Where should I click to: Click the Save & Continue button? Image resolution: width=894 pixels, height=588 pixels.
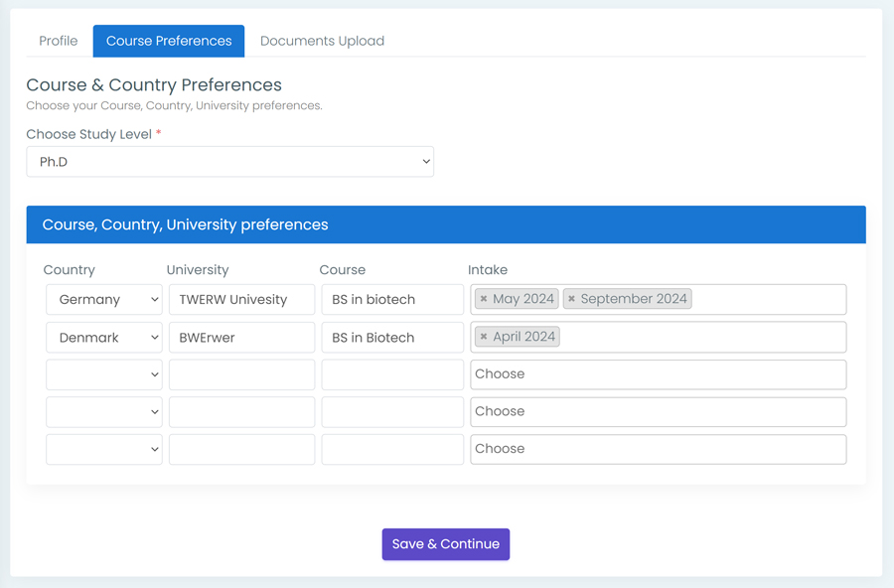(x=446, y=544)
